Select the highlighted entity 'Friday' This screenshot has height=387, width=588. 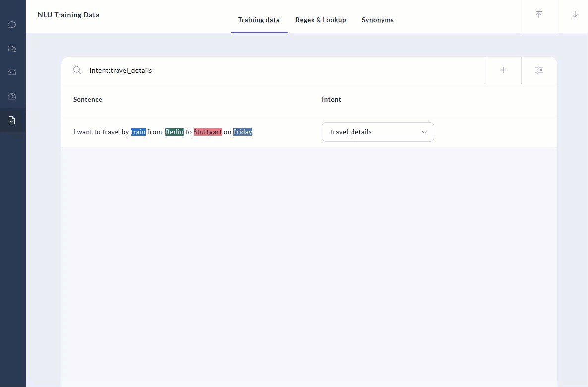coord(242,132)
